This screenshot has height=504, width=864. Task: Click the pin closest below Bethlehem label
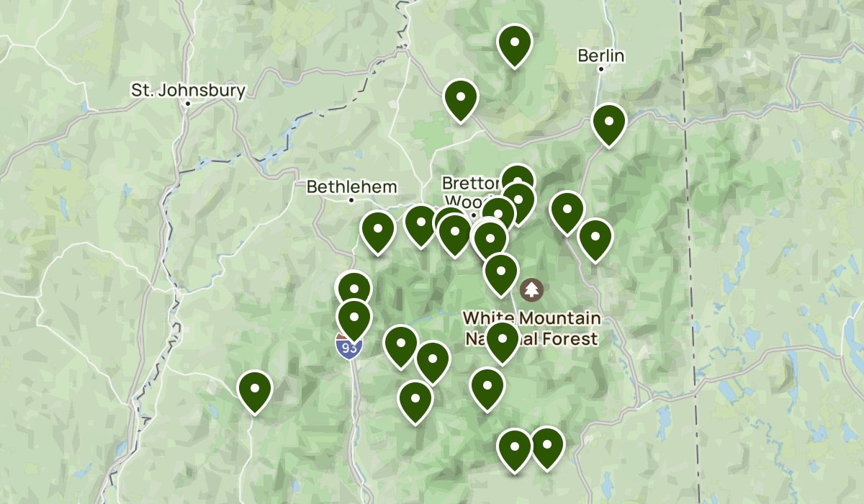[x=378, y=233]
